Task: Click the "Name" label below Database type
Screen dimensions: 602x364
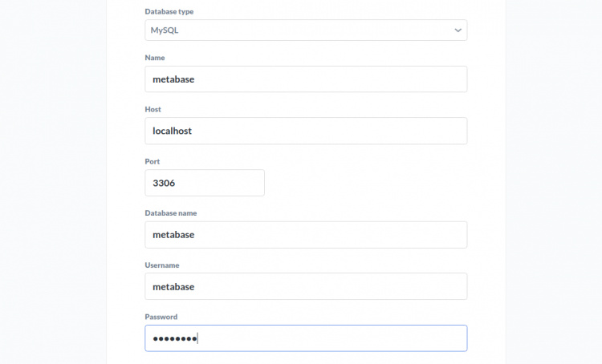Action: click(x=155, y=58)
